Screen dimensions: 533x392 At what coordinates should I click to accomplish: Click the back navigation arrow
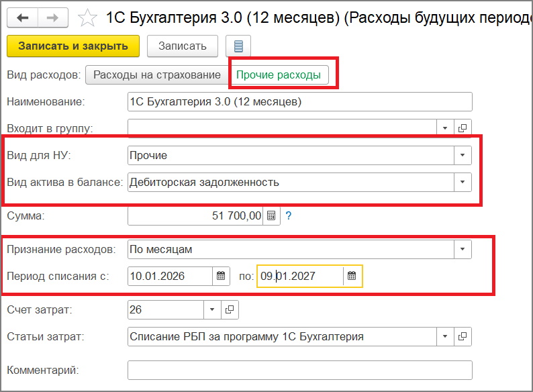(23, 17)
